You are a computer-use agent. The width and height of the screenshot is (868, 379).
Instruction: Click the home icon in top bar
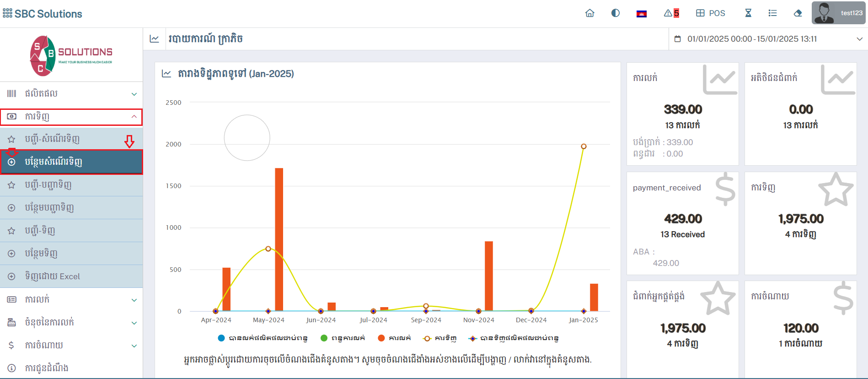pyautogui.click(x=589, y=13)
